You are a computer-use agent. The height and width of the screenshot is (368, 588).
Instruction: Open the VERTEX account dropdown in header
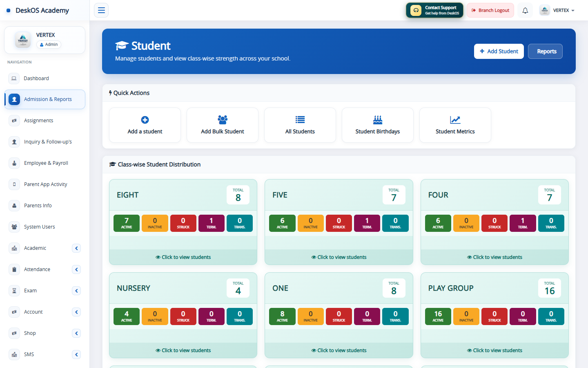coord(557,11)
